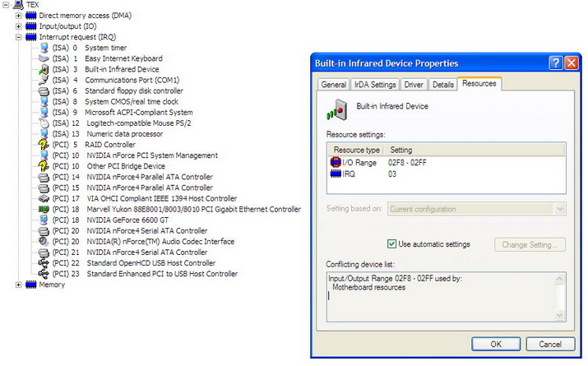Click the NVIDIA GeForce 6600 GT icon

(44, 220)
